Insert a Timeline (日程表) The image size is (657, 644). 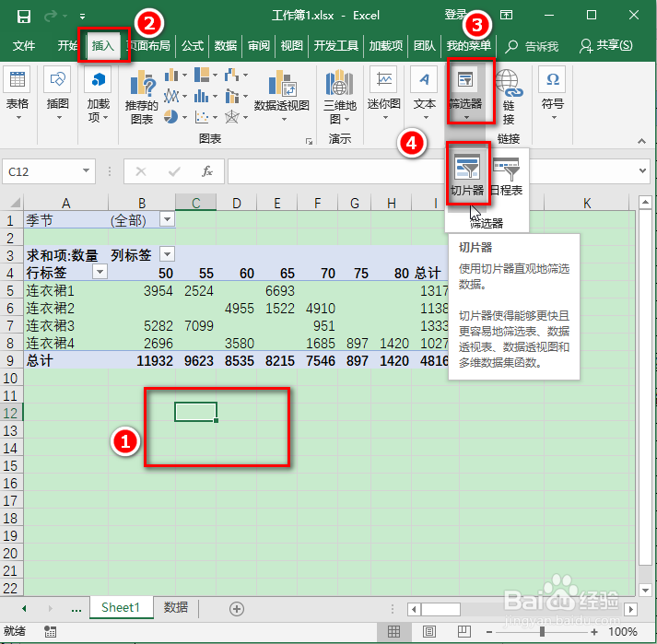point(506,175)
